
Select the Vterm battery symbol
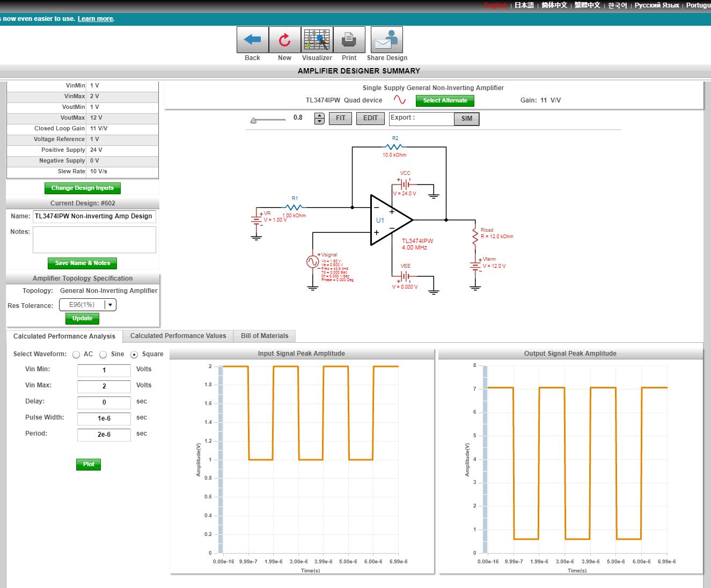475,265
